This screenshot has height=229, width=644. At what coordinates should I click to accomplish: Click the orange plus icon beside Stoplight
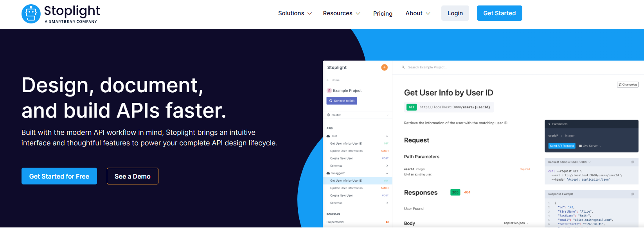384,67
